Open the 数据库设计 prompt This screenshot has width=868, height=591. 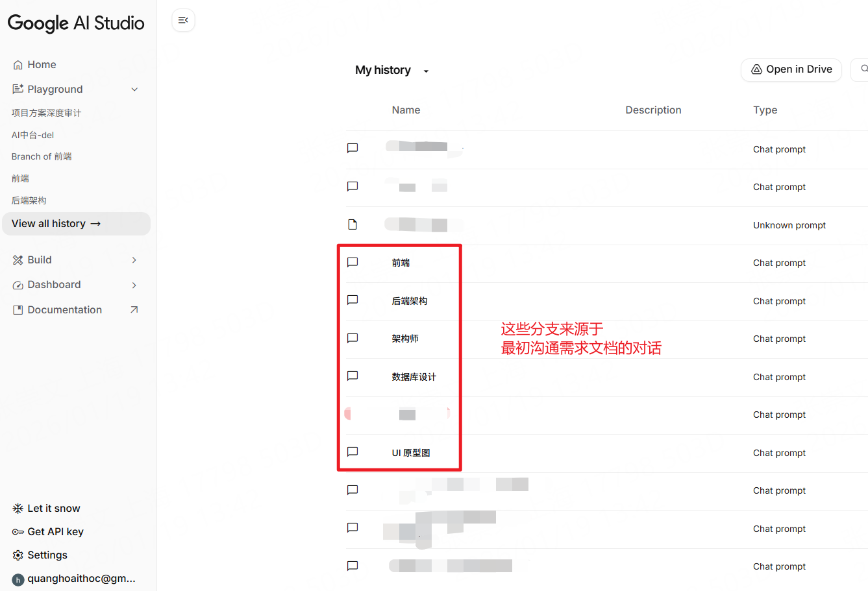click(414, 377)
